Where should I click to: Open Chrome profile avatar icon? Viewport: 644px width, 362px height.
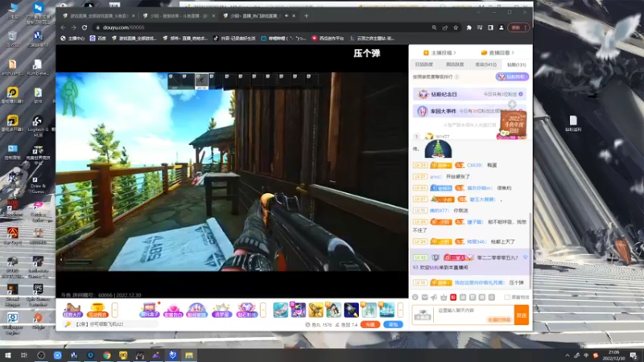coord(501,27)
